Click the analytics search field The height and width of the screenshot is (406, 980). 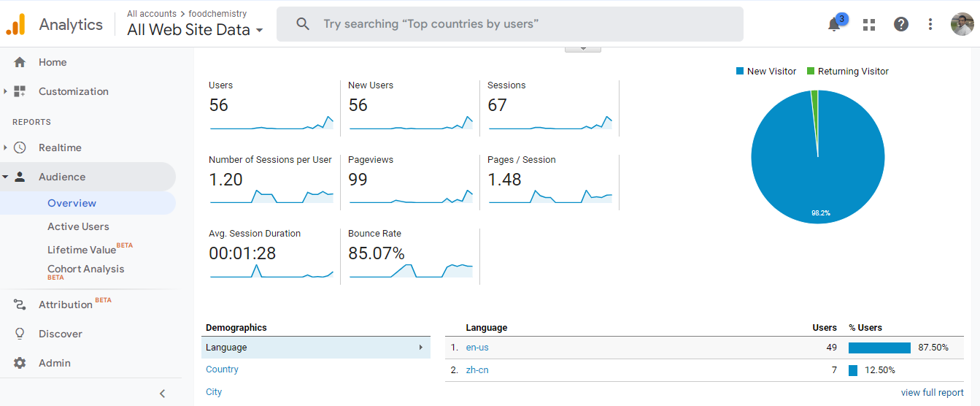(x=509, y=24)
